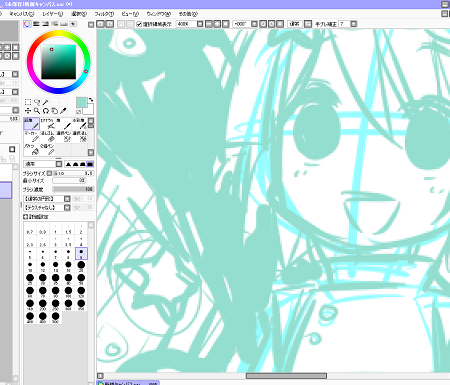Click the ブラシサイズ brush size slider

point(73,173)
